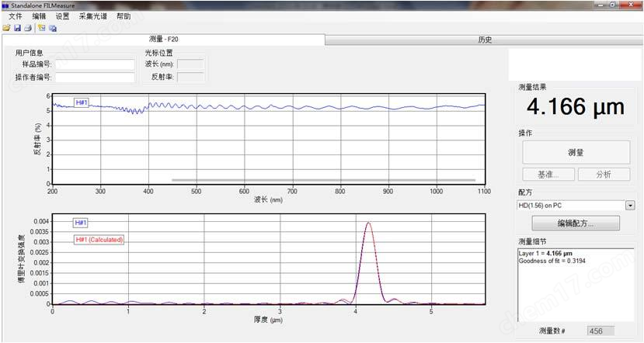Click the toolbar icon right after the separator
The image size is (644, 343).
(x=41, y=28)
